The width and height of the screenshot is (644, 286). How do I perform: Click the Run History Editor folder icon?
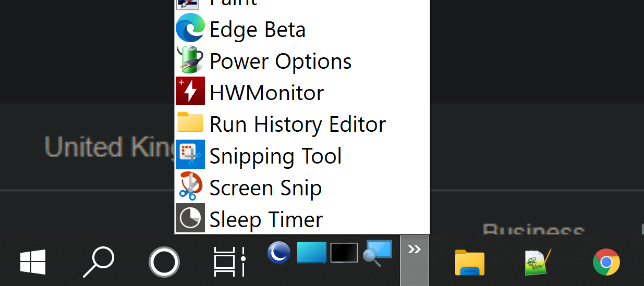pyautogui.click(x=190, y=122)
